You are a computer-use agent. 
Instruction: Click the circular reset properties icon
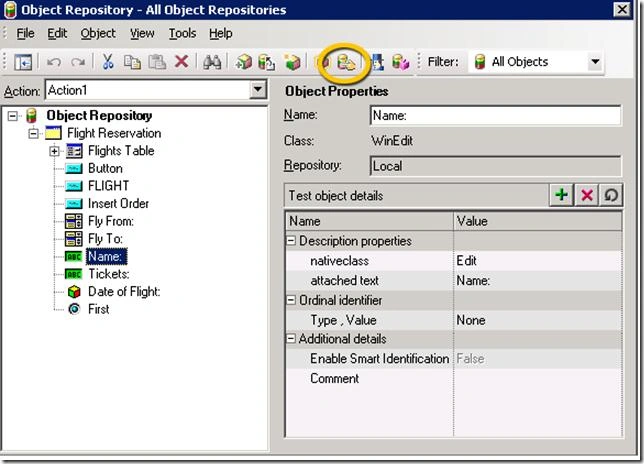611,195
